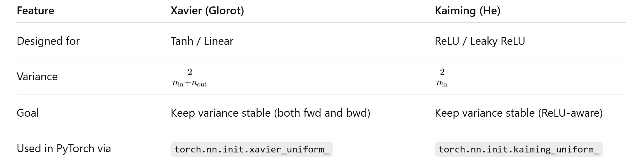Click the Kaiming variance formula 2 over n_in
The image size is (644, 167).
(442, 77)
